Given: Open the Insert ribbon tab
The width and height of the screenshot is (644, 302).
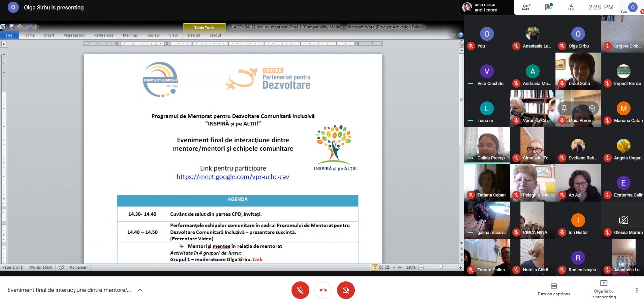Looking at the screenshot, I should (x=49, y=35).
